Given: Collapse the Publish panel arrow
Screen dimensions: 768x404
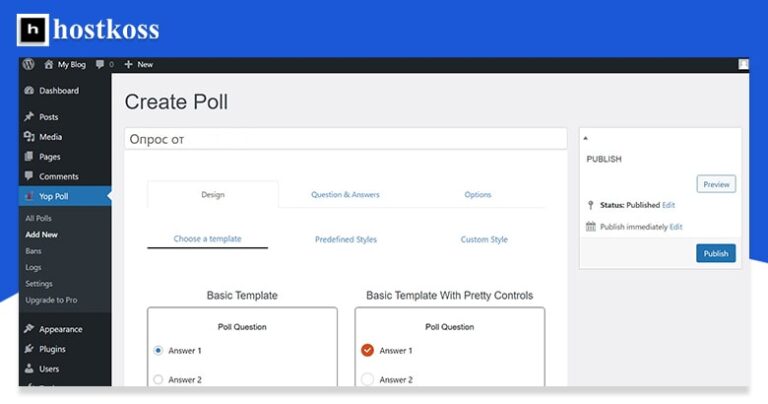Looking at the screenshot, I should 585,137.
